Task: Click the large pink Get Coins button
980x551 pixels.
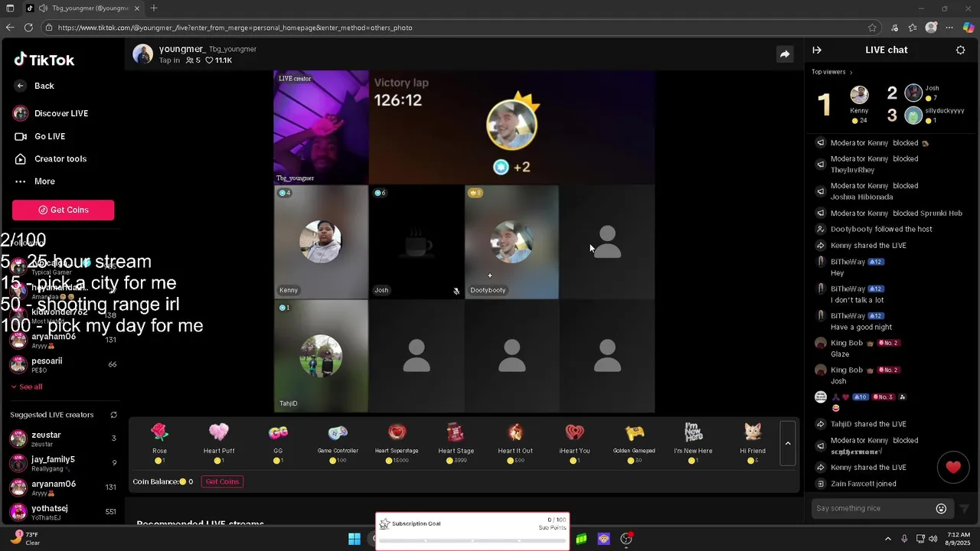Action: click(63, 210)
